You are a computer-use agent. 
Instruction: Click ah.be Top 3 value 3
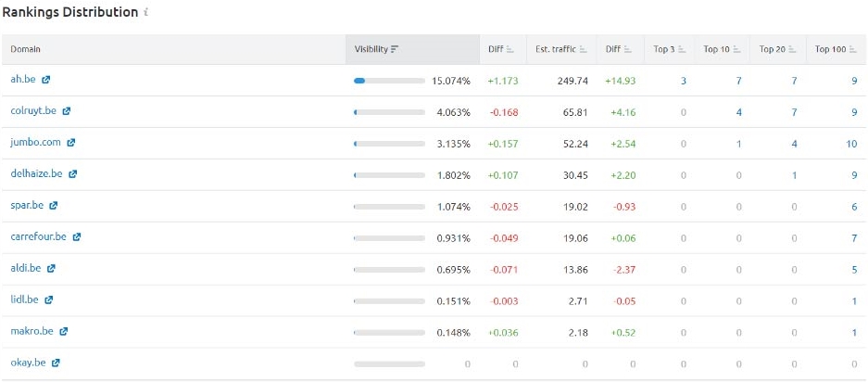pyautogui.click(x=683, y=81)
